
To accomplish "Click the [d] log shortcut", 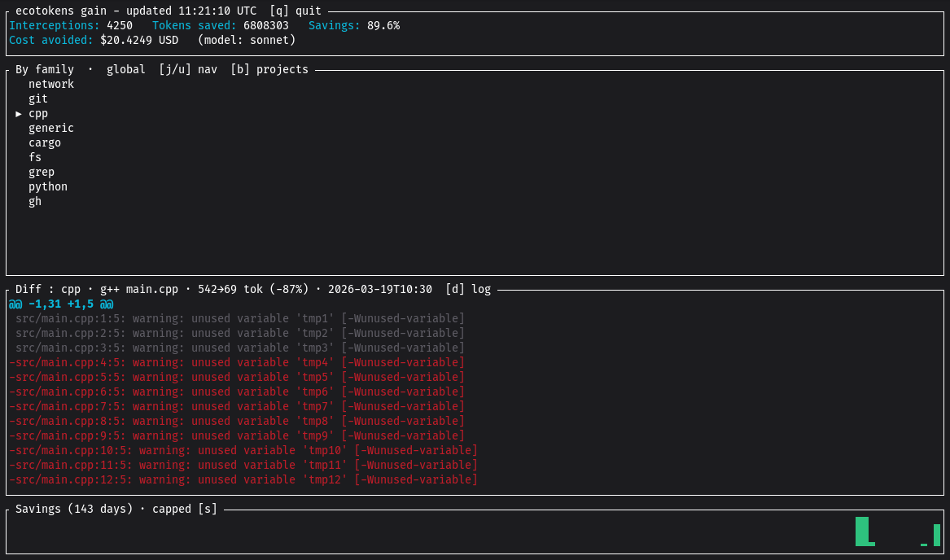I will coord(468,289).
